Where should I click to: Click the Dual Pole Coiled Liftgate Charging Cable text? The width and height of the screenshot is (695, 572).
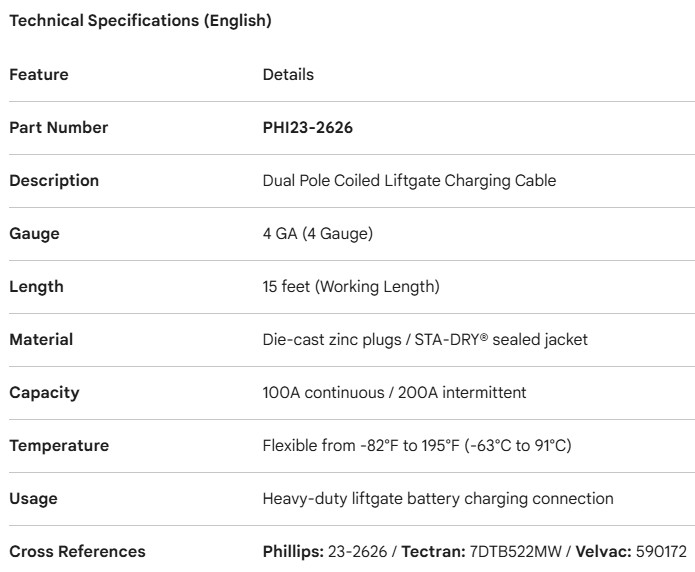click(409, 181)
